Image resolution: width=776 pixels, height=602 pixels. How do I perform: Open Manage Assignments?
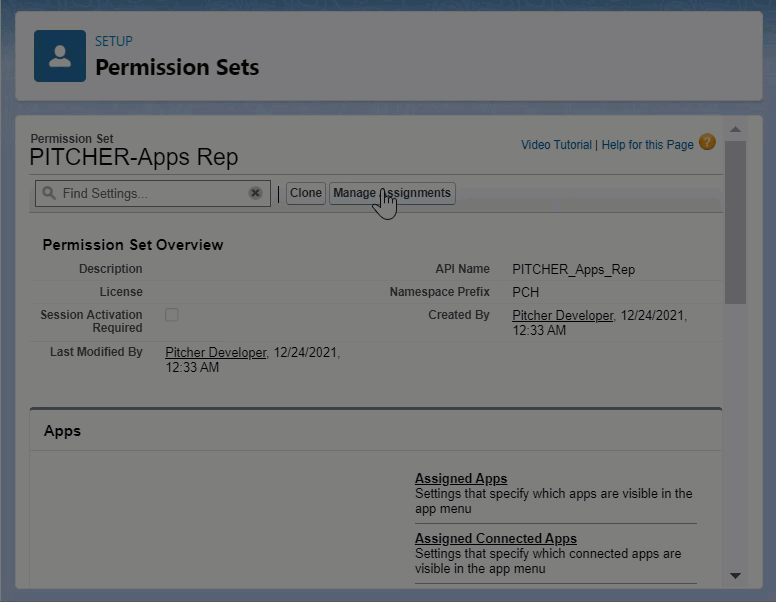pyautogui.click(x=392, y=193)
